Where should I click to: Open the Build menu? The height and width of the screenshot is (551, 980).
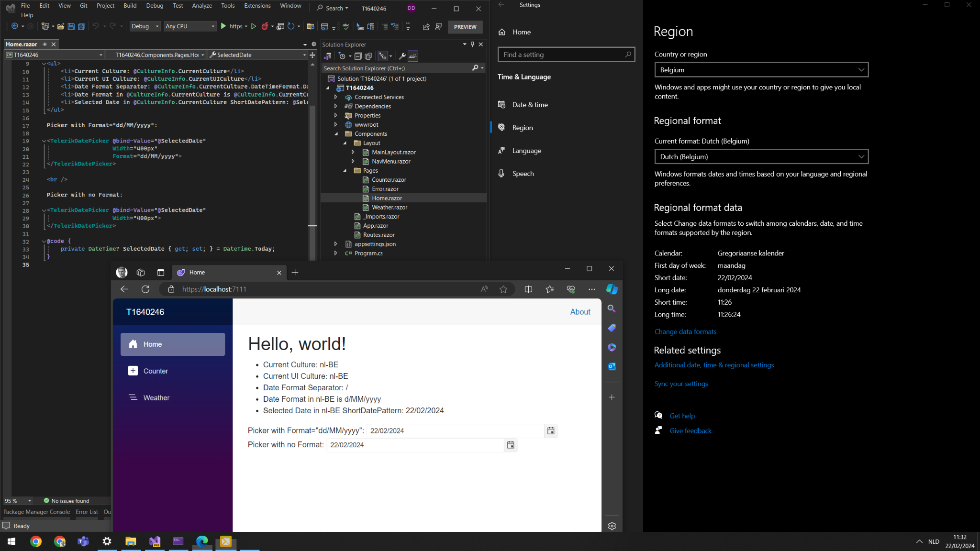click(x=130, y=6)
